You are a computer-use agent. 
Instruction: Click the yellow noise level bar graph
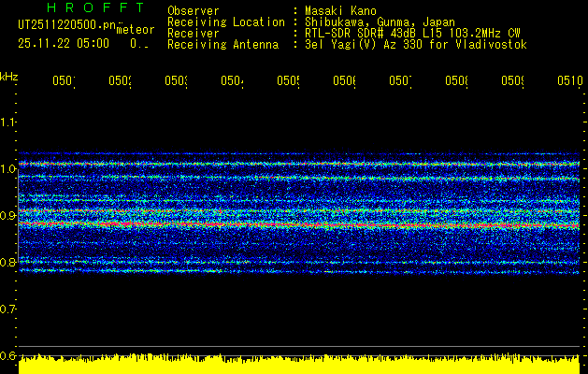click(x=299, y=364)
